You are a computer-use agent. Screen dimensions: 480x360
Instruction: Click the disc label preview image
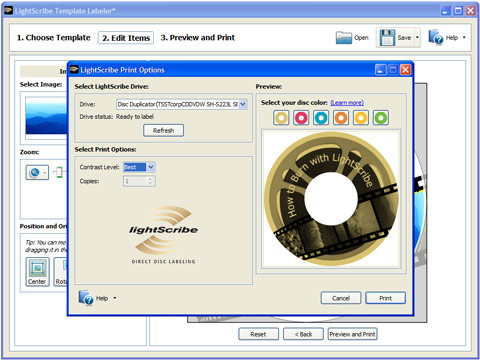[x=331, y=199]
